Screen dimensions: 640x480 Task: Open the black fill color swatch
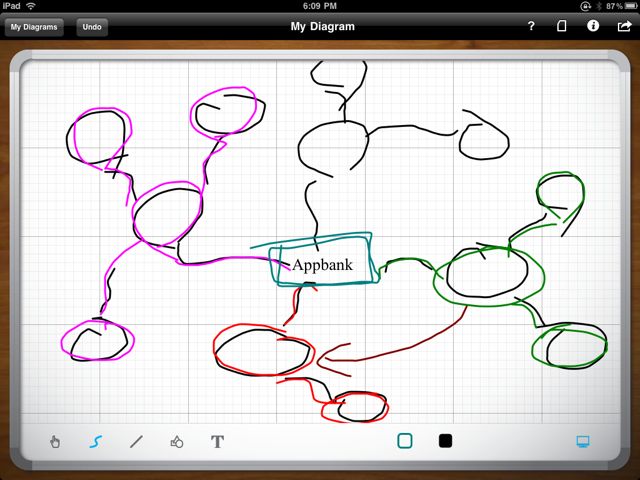(x=445, y=441)
